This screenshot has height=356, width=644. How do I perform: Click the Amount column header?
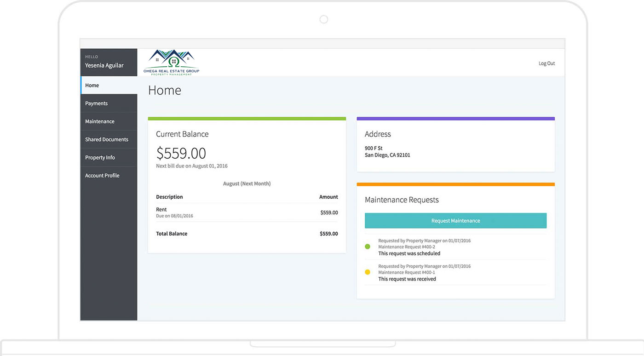coord(328,197)
